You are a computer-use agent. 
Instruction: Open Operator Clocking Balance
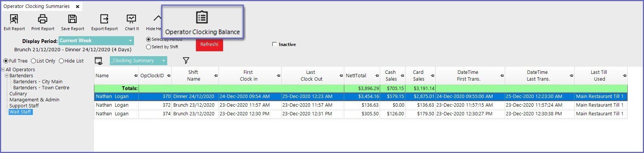click(202, 22)
